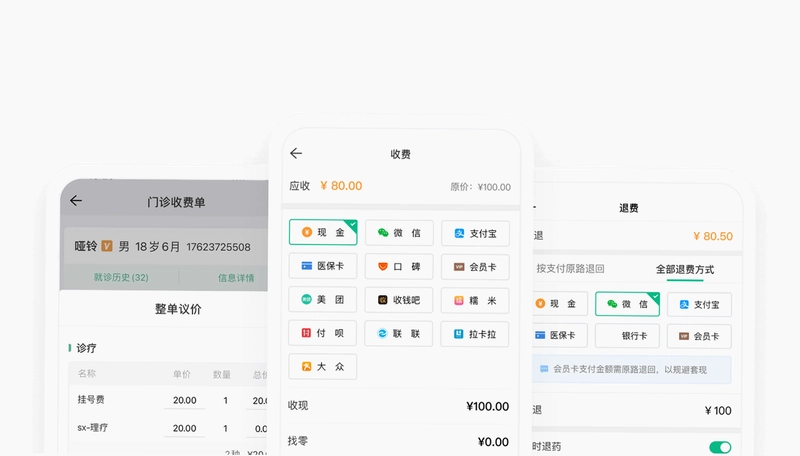Click the 口碑 logo icon
The width and height of the screenshot is (800, 456).
pos(383,266)
